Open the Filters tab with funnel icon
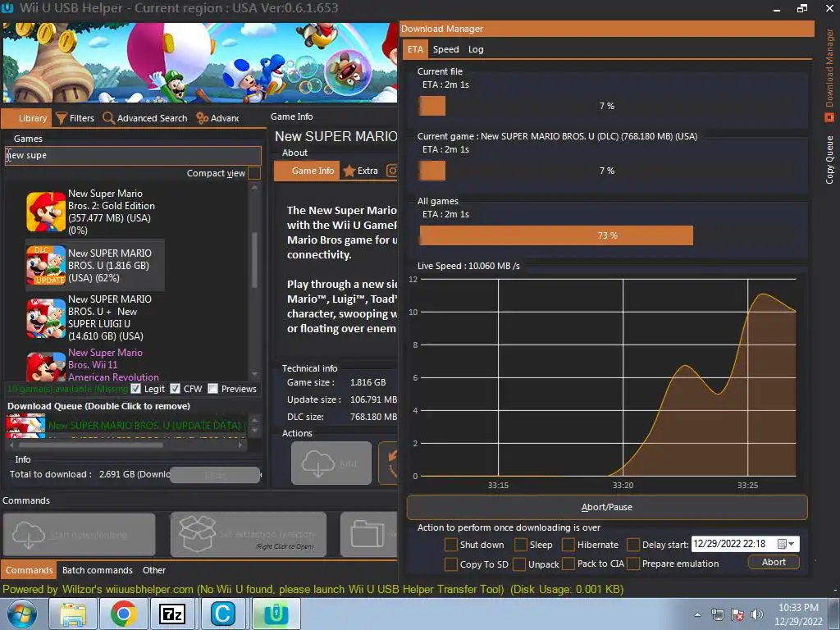This screenshot has height=630, width=840. pos(75,118)
